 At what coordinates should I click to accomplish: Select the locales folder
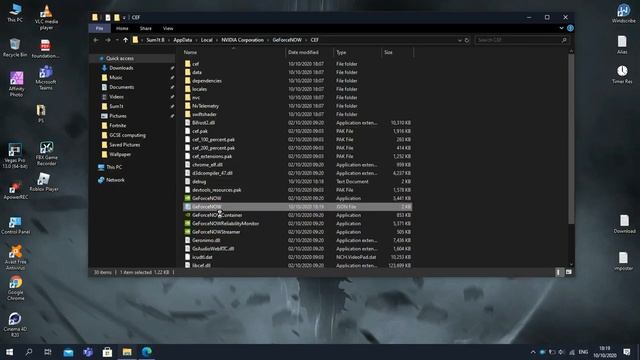pyautogui.click(x=199, y=89)
